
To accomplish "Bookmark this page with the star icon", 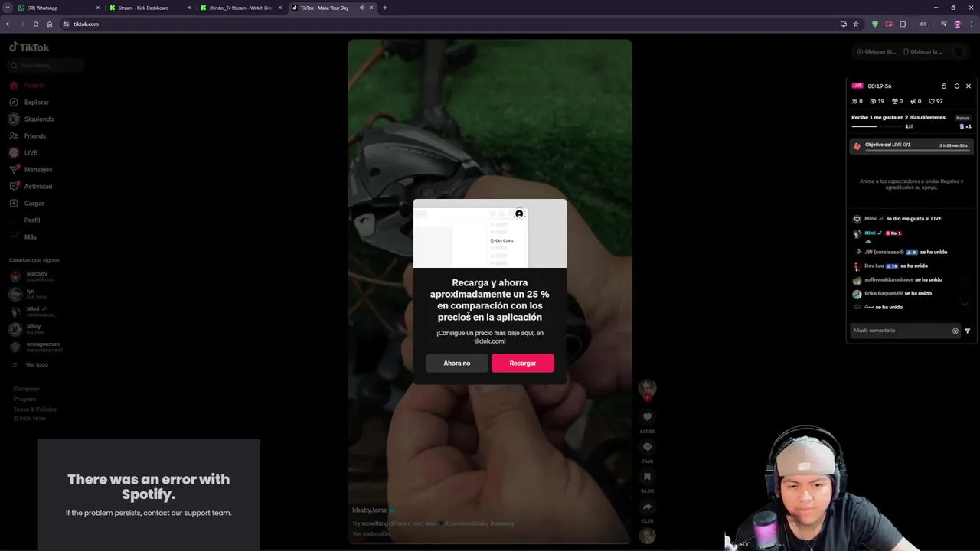I will [x=856, y=24].
